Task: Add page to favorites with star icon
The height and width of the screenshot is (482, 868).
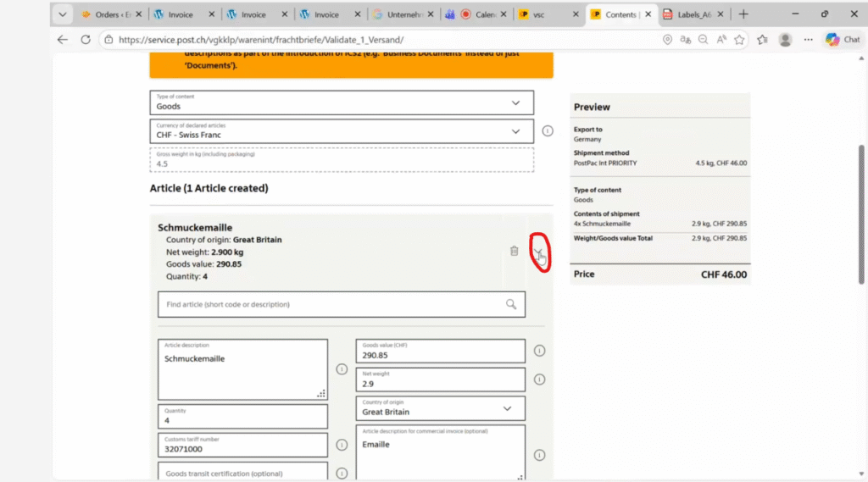Action: click(739, 40)
